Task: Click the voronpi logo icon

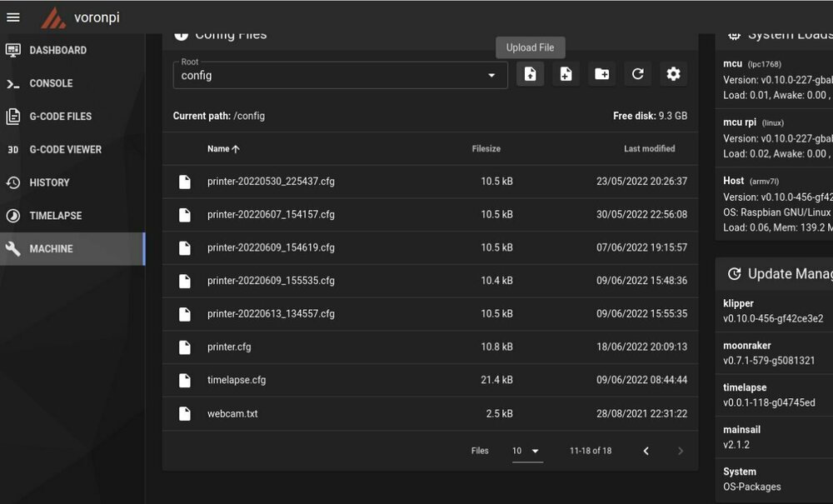Action: click(x=53, y=18)
